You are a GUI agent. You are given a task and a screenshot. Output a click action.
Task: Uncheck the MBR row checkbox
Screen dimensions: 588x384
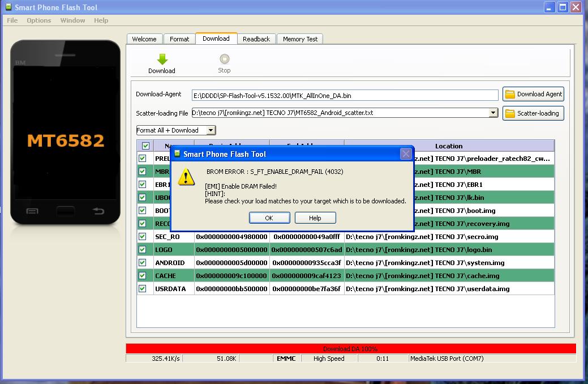pyautogui.click(x=143, y=172)
